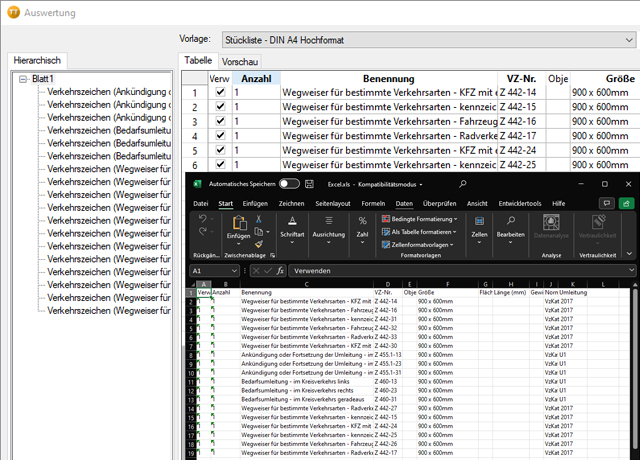The width and height of the screenshot is (640, 460).
Task: Open the Seitenlayout ribbon tab
Action: coord(333,203)
